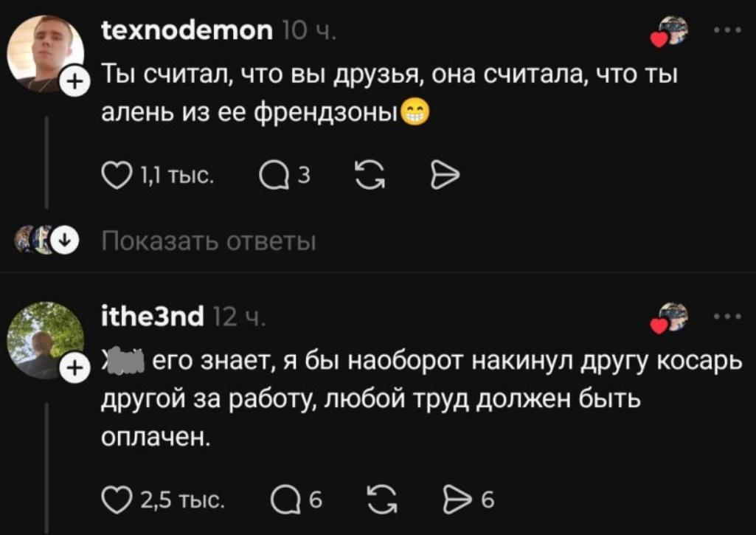Repost texnodemon's comment
This screenshot has height=535, width=756.
click(370, 176)
